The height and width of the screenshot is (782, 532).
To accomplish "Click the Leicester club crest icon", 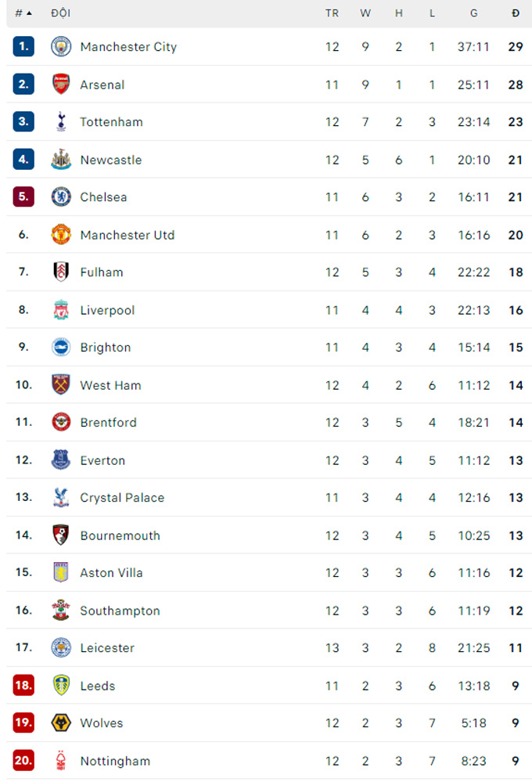I will (x=61, y=648).
